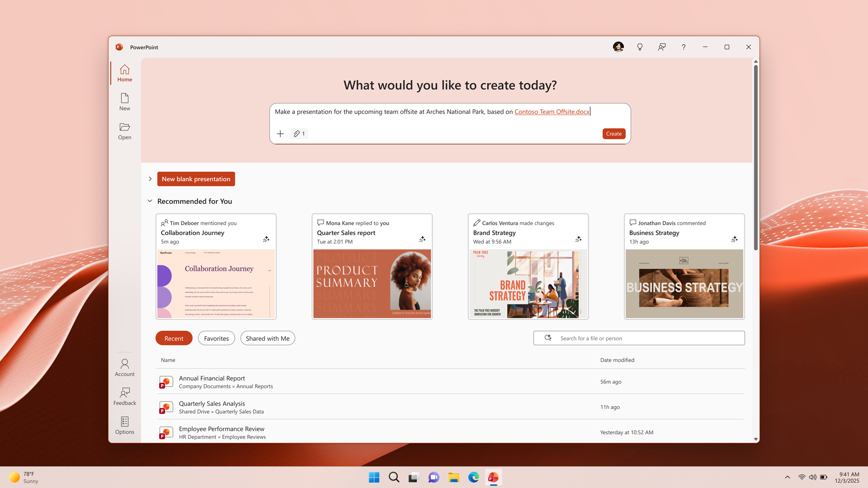This screenshot has height=488, width=868.
Task: Click New blank presentation button
Action: [x=196, y=179]
